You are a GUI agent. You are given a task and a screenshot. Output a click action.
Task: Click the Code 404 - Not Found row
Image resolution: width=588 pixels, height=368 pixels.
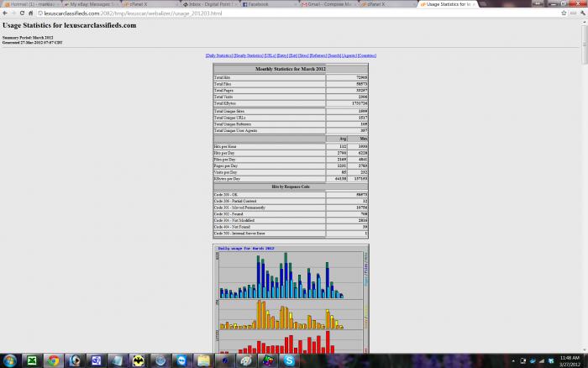pos(291,227)
